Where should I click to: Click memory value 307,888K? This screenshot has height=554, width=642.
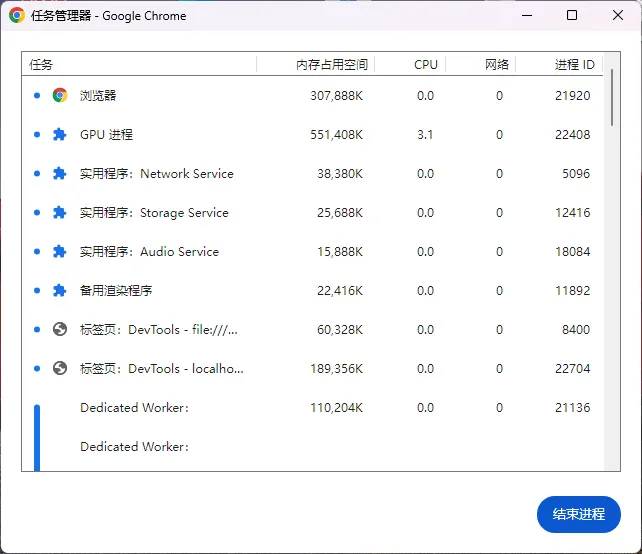click(x=336, y=96)
